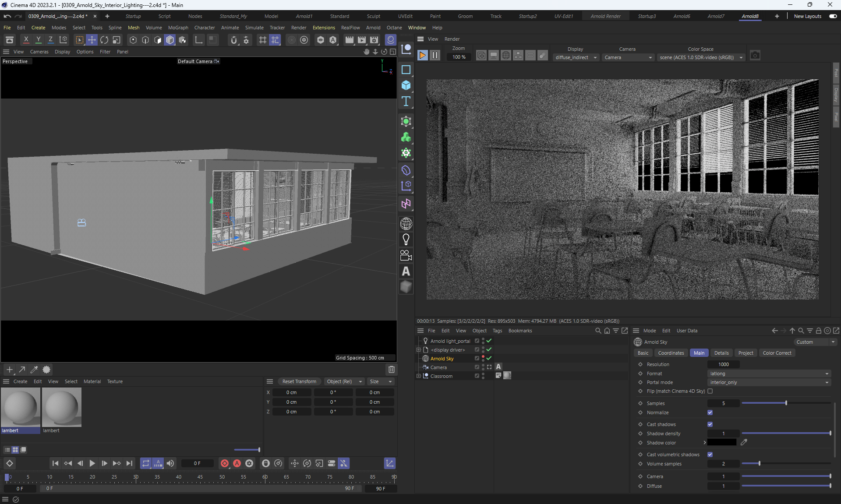Switch to the Details tab

(721, 353)
